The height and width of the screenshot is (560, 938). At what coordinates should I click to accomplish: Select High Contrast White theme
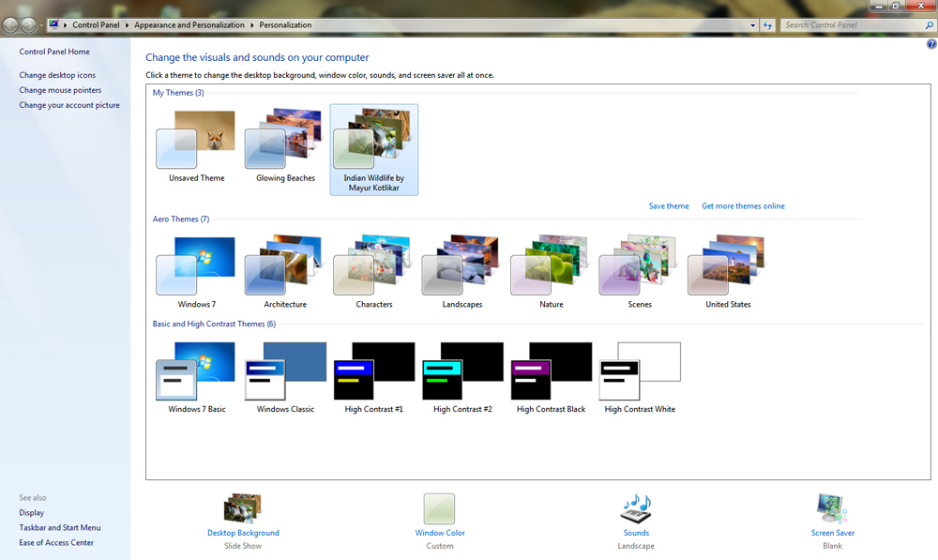(640, 377)
